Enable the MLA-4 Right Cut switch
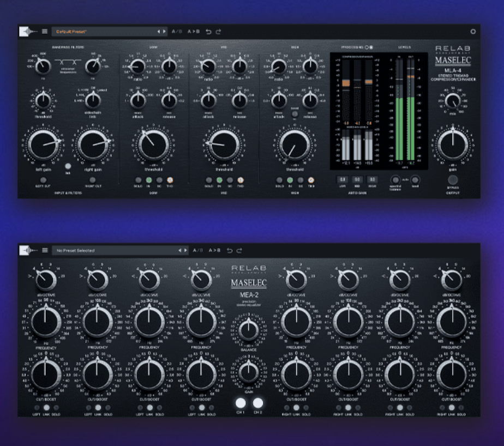The height and width of the screenshot is (446, 504). [93, 180]
